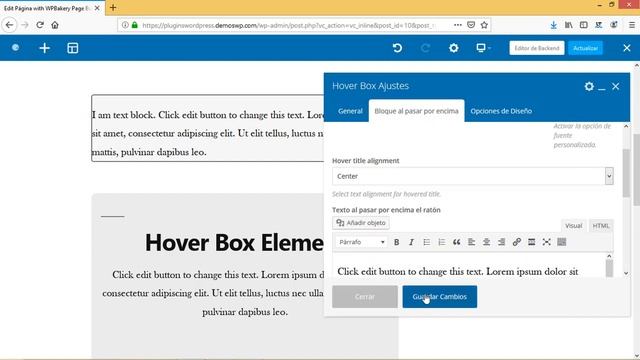This screenshot has width=640, height=360.
Task: Toggle the Firefox sidebar
Action: tap(584, 25)
